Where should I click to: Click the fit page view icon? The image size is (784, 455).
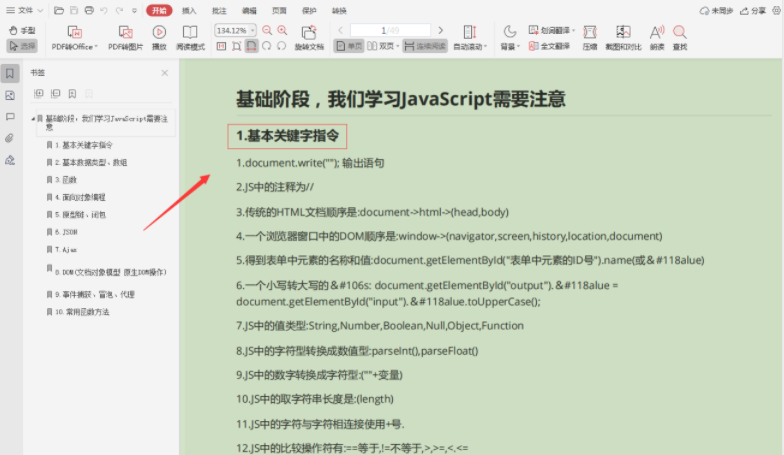tap(236, 46)
